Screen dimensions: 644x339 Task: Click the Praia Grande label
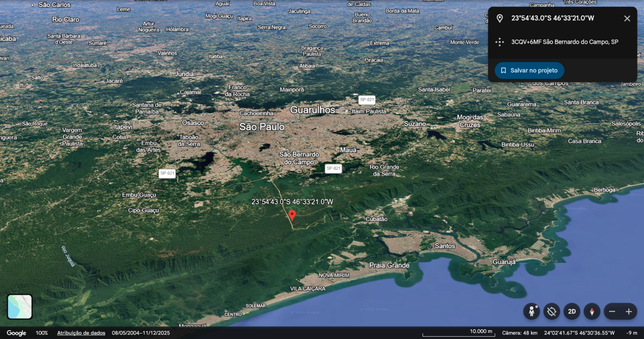click(389, 265)
